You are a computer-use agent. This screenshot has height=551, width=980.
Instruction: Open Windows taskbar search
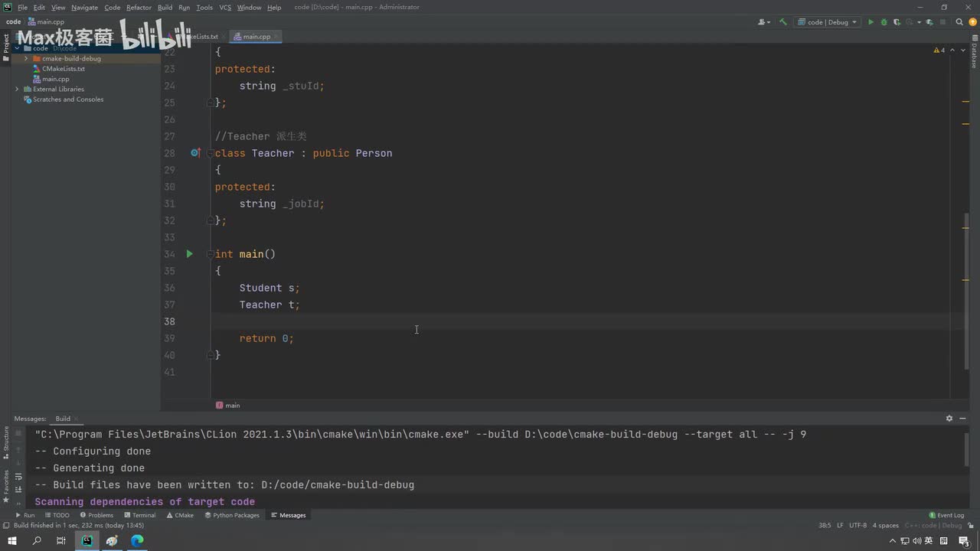[x=37, y=541]
